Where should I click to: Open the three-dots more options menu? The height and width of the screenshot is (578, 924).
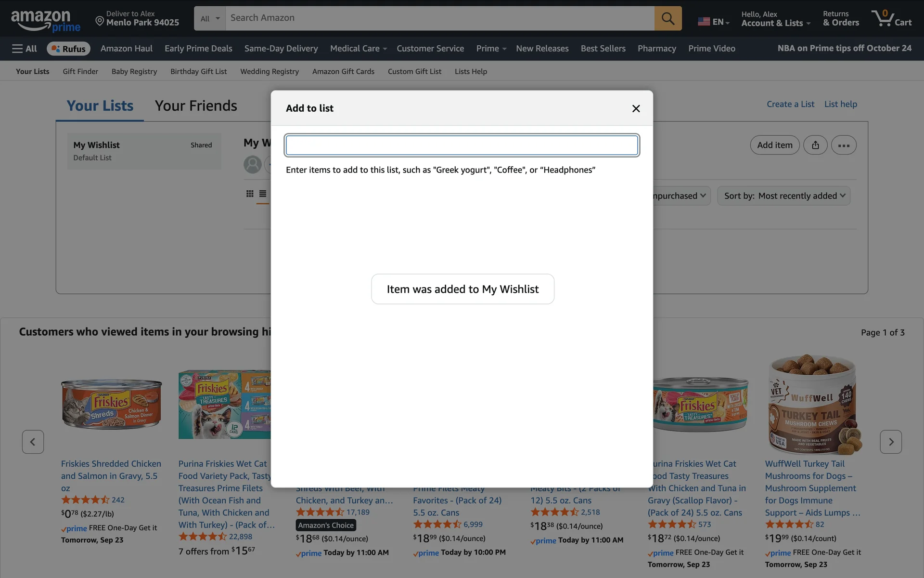[x=843, y=145]
